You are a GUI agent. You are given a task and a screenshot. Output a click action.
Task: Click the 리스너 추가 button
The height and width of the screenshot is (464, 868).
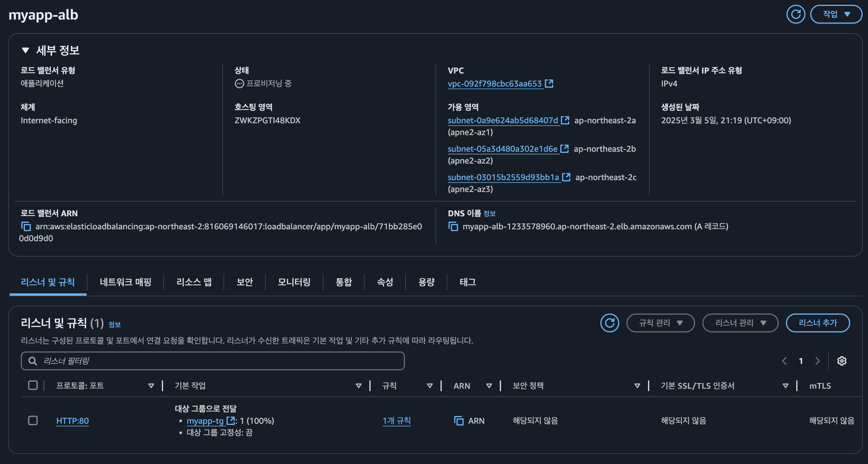click(818, 323)
